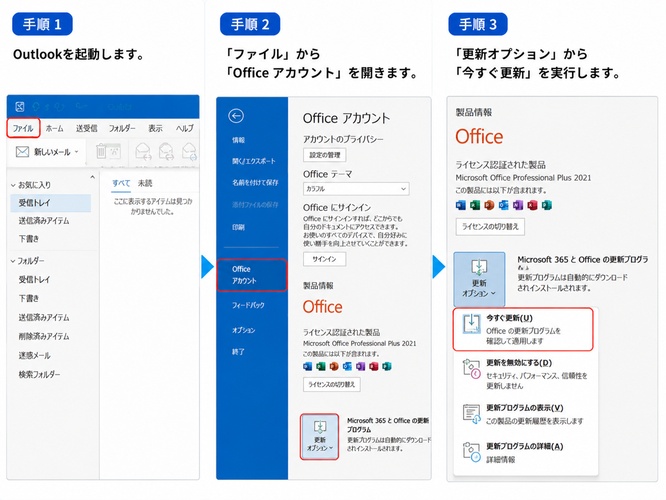Image resolution: width=666 pixels, height=500 pixels.
Task: Click ライセンスの切り替え in step 2 panel
Action: tap(332, 384)
